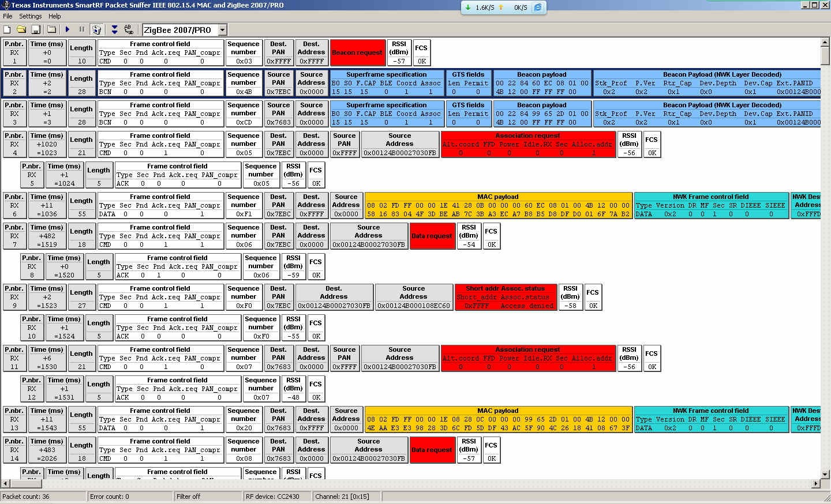Click "Error count: 0" in the status bar
The image size is (831, 504).
pyautogui.click(x=110, y=497)
